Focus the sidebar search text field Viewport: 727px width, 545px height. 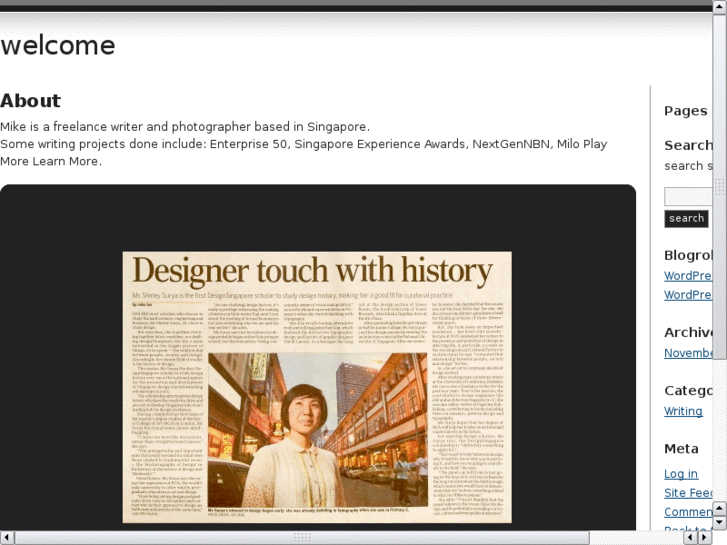(x=688, y=196)
